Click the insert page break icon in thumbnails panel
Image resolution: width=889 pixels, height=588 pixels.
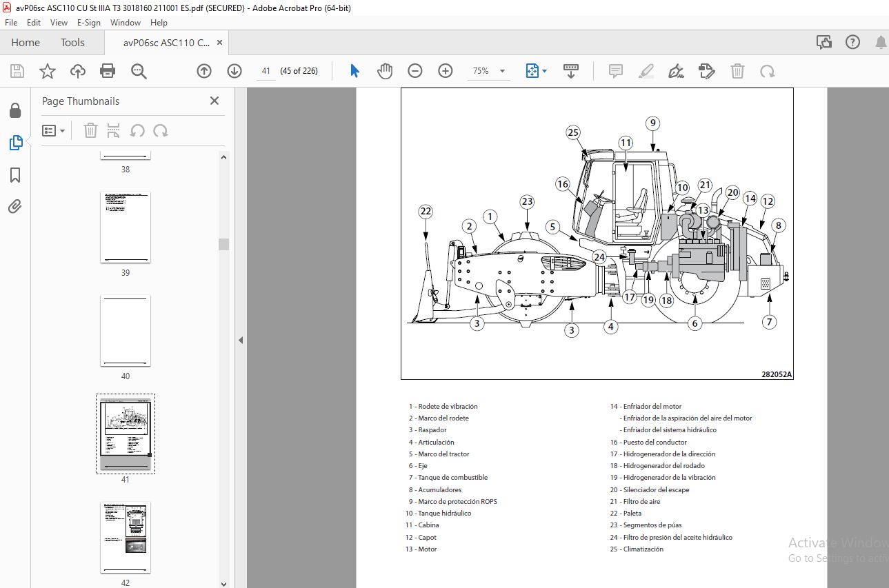point(114,130)
